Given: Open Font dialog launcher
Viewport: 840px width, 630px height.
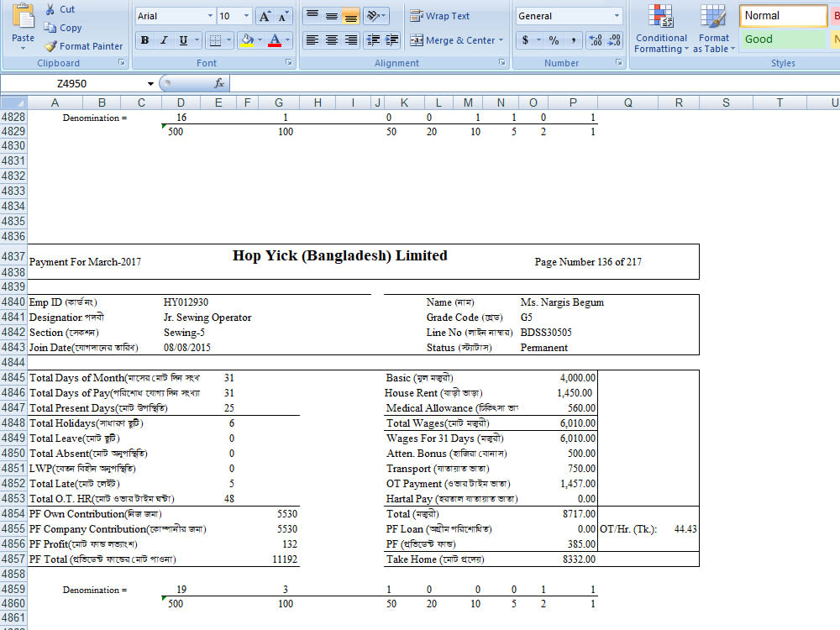Looking at the screenshot, I should [289, 63].
